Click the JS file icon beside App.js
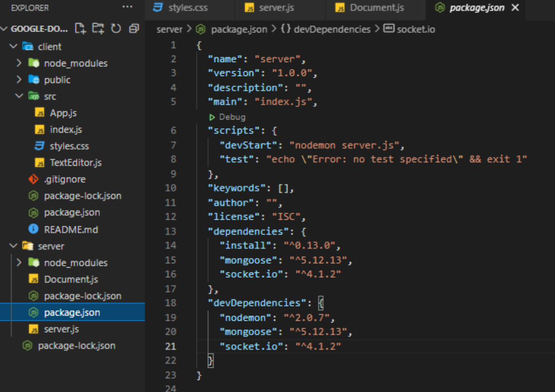This screenshot has height=392, width=555. pos(40,113)
